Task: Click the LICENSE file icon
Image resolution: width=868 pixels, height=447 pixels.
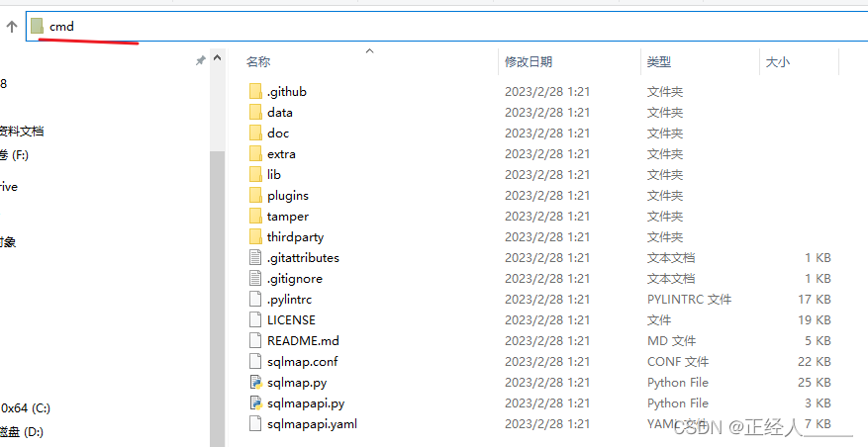Action: coord(255,320)
